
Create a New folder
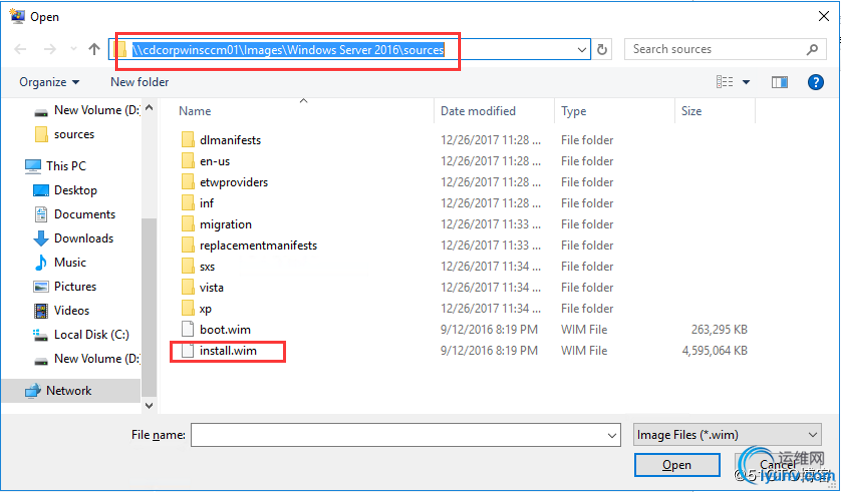139,82
